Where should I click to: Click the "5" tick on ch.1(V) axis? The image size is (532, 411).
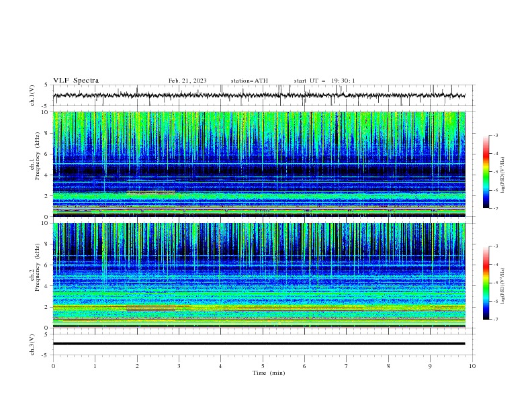(46, 85)
